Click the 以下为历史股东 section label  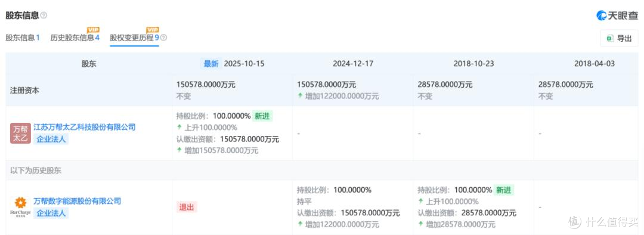tap(36, 171)
